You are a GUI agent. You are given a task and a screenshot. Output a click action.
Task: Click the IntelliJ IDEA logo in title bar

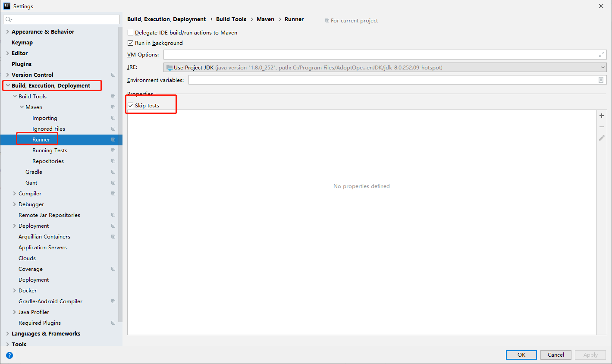pos(7,6)
